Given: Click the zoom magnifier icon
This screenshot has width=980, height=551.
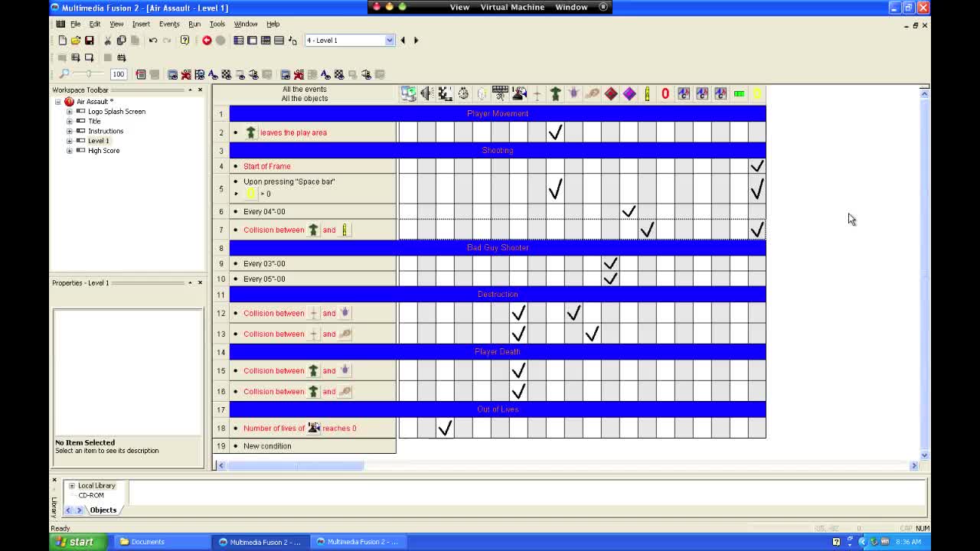Looking at the screenshot, I should pos(64,74).
